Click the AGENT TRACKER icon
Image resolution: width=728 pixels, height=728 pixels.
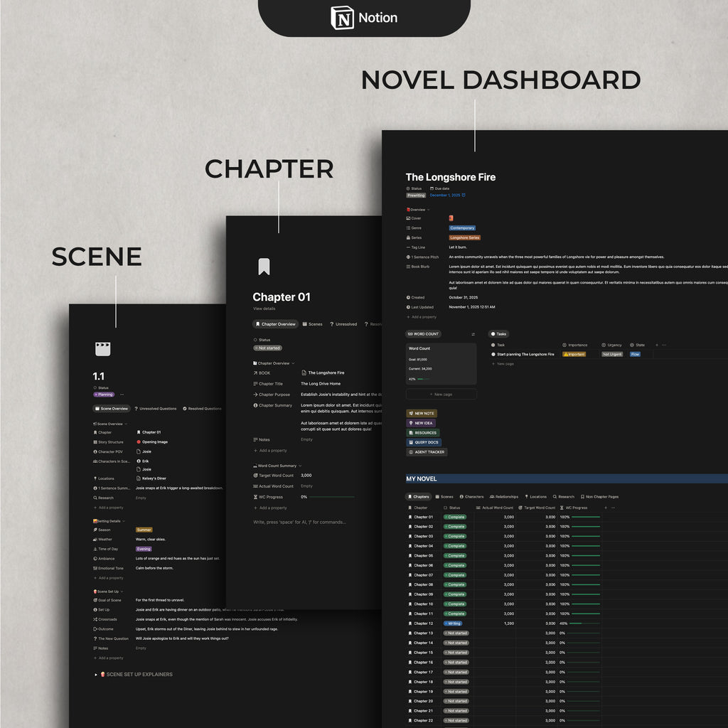pos(410,452)
